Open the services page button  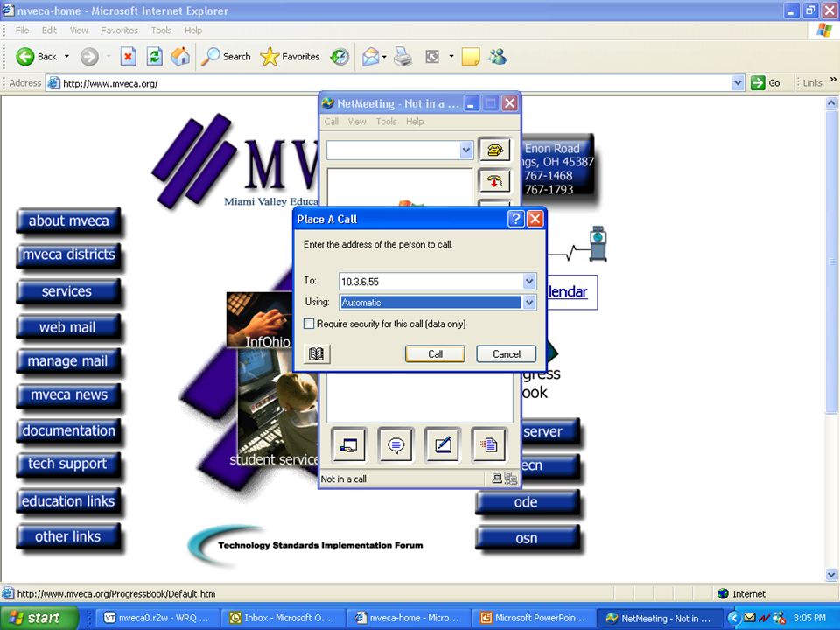click(x=68, y=291)
